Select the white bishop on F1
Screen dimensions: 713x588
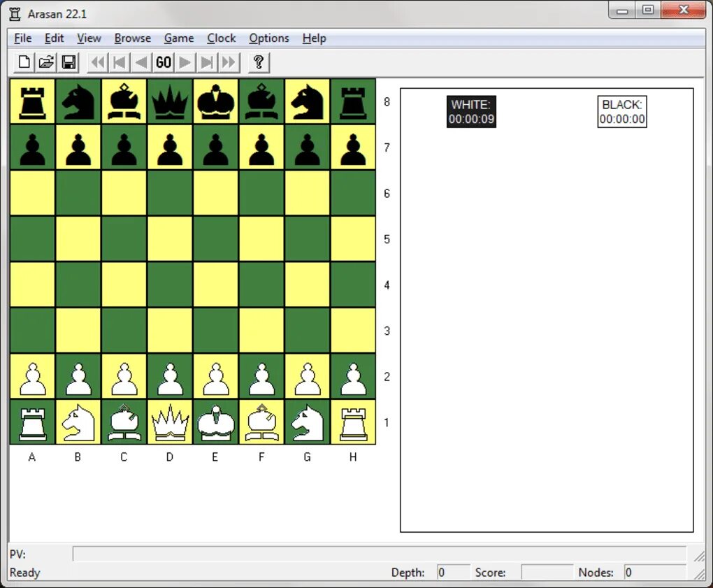point(261,422)
